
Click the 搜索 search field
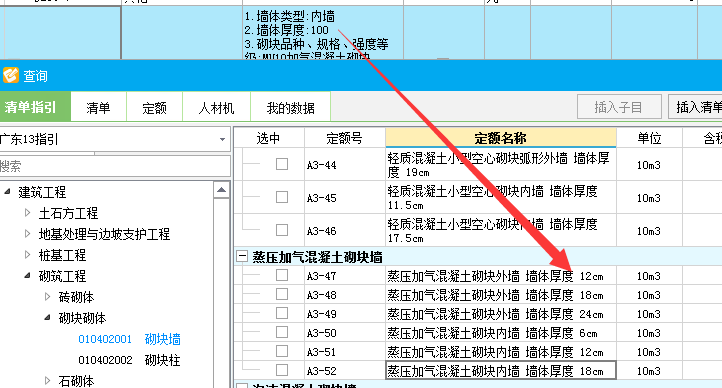pyautogui.click(x=115, y=166)
